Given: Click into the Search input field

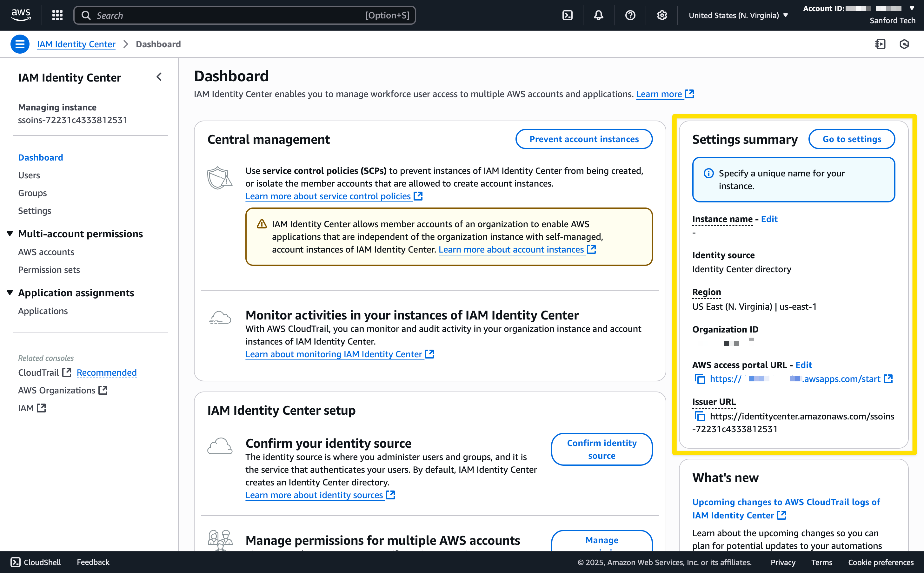Looking at the screenshot, I should (244, 15).
